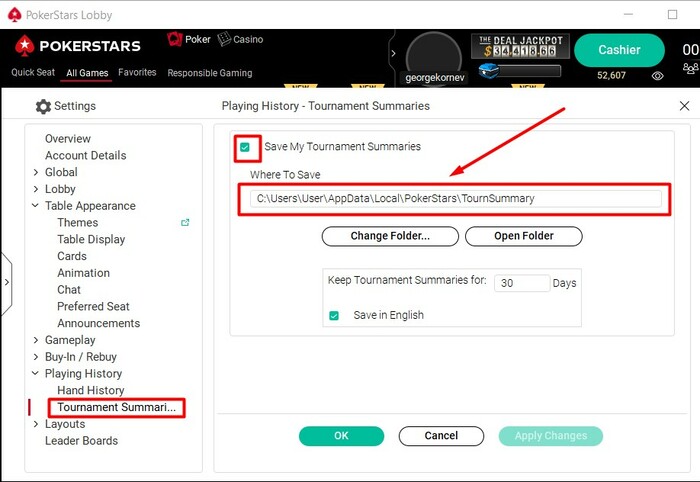Open Responsible Gaming tab
Viewport: 700px width, 482px height.
point(210,73)
